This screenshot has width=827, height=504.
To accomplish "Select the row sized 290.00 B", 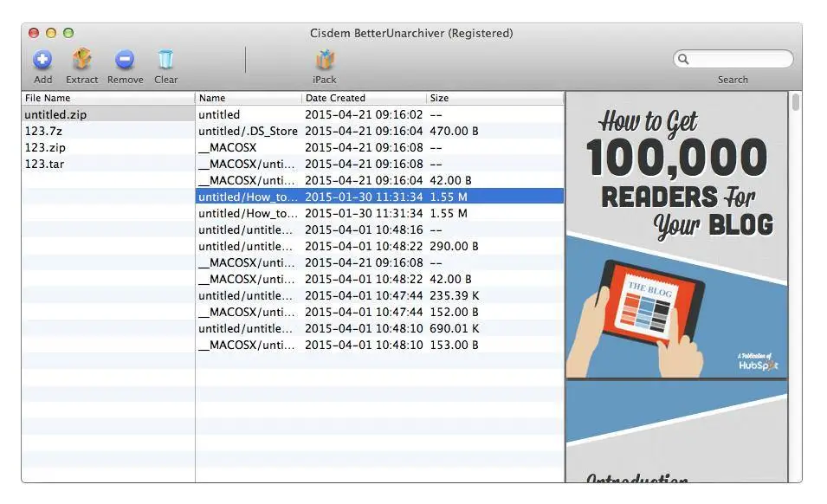I will 380,246.
